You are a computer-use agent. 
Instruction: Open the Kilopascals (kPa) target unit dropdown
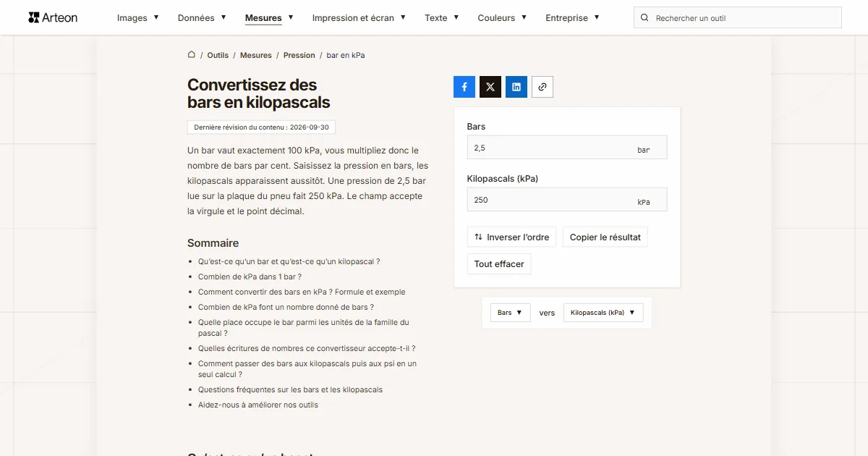pos(603,313)
